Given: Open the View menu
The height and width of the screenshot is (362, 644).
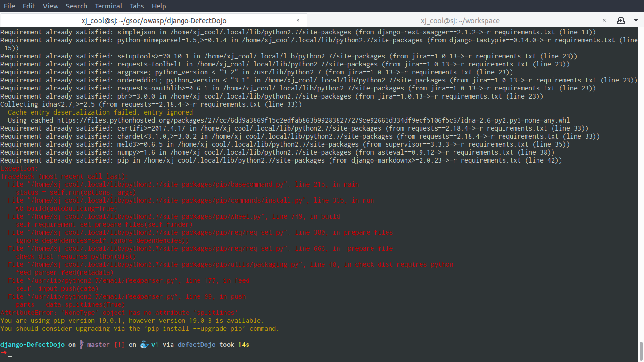Looking at the screenshot, I should (x=50, y=6).
